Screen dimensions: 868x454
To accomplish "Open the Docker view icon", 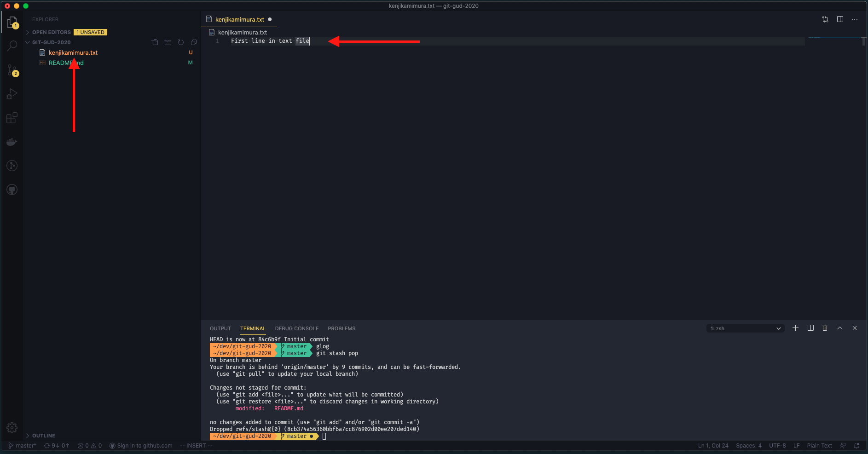I will tap(12, 142).
